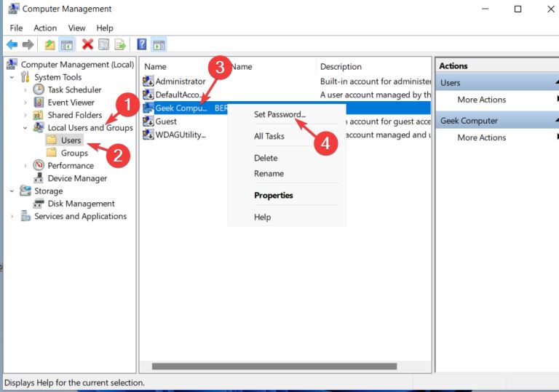Click the red X Delete toolbar icon

[87, 44]
